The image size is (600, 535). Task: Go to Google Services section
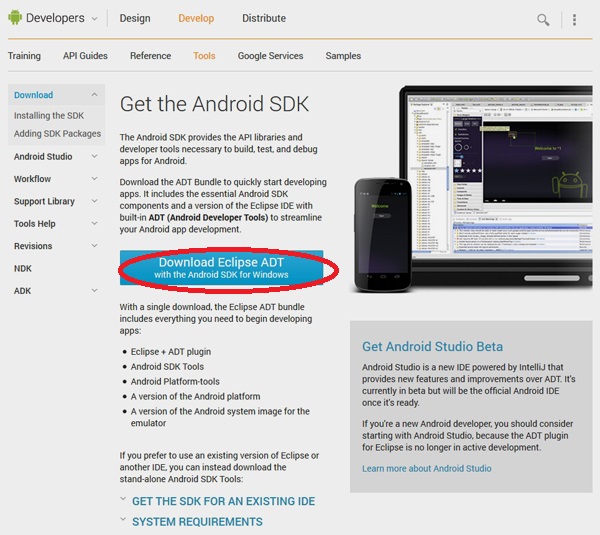(270, 56)
